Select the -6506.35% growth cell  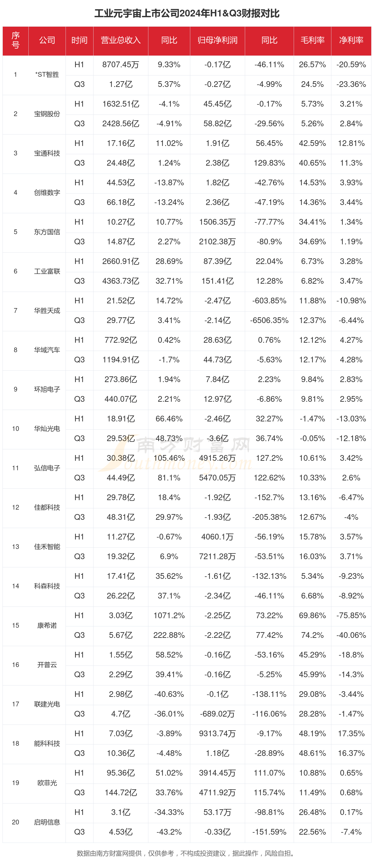point(269,321)
